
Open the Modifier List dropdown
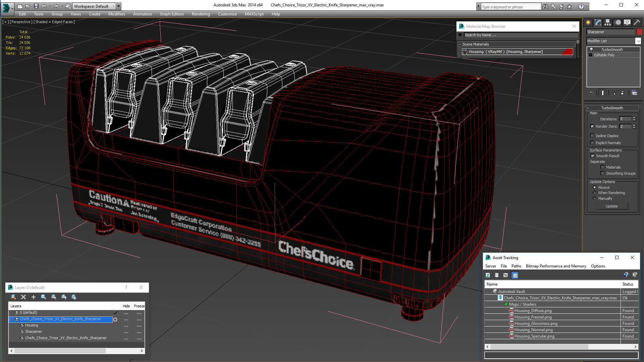(x=638, y=41)
